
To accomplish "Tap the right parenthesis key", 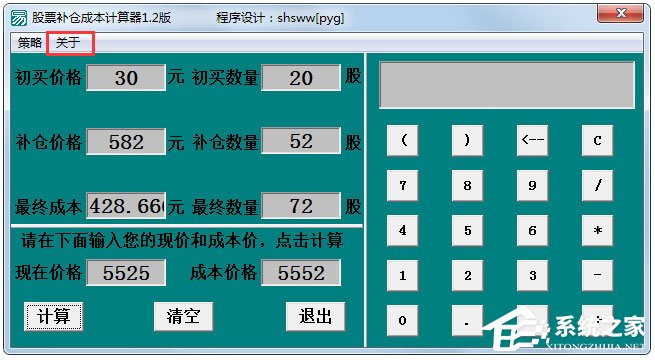I will click(467, 140).
